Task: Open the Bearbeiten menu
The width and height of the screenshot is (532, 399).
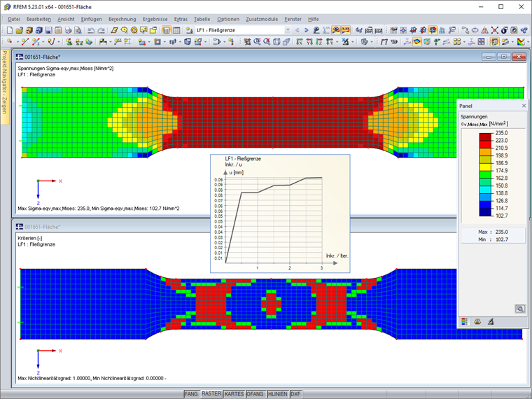Action: (x=38, y=20)
